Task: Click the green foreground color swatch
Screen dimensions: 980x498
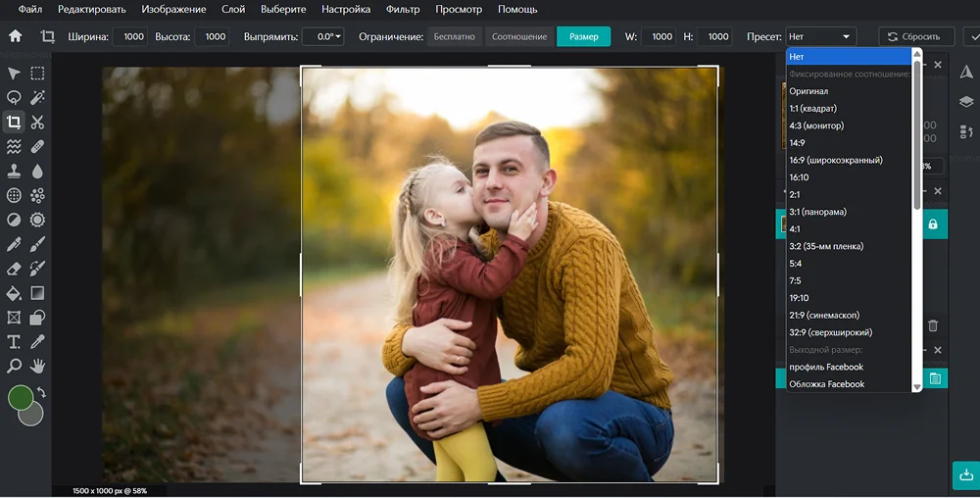Action: (20, 397)
